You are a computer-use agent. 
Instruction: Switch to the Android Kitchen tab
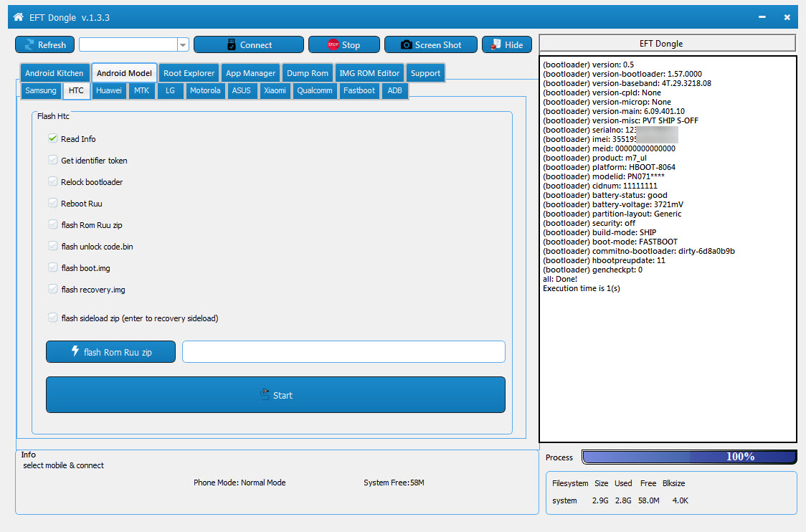[x=54, y=73]
